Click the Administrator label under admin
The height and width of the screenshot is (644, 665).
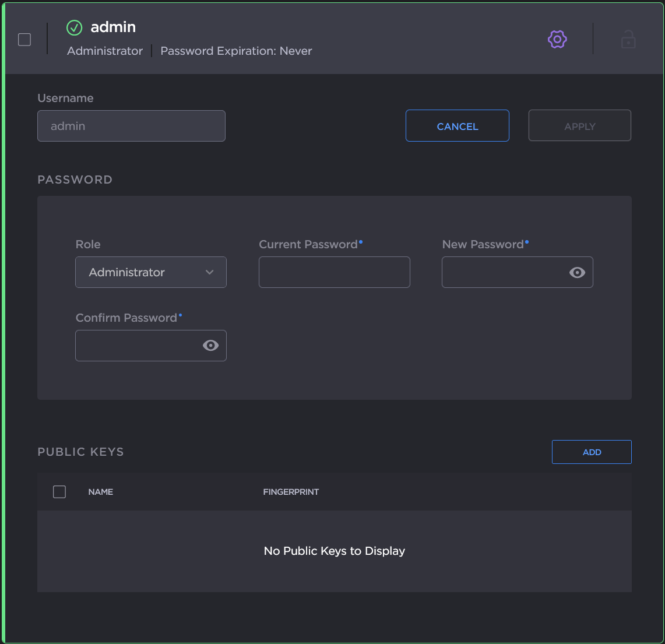pos(105,51)
